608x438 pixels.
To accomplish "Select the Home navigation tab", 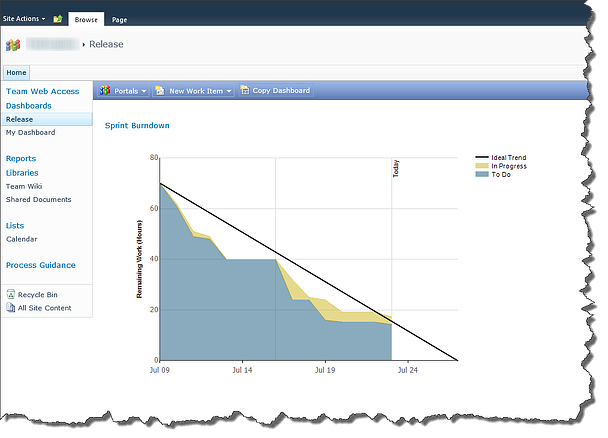I will pos(16,73).
